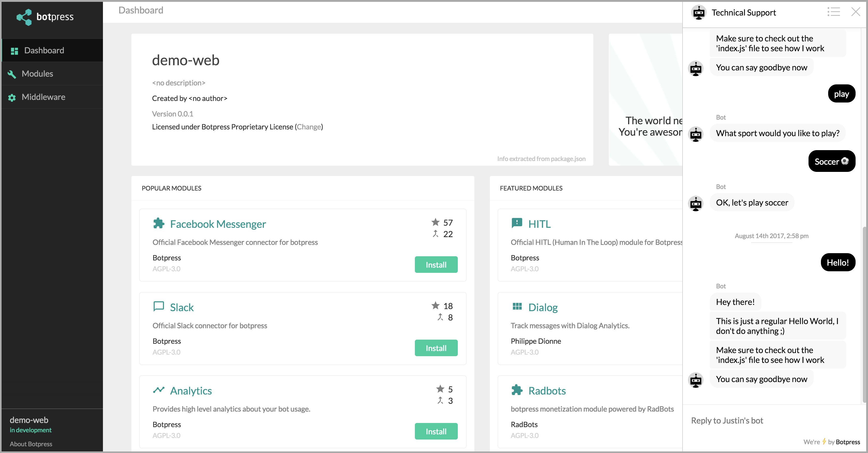Click the Analytics trend line icon
Viewport: 868px width, 453px height.
click(158, 390)
